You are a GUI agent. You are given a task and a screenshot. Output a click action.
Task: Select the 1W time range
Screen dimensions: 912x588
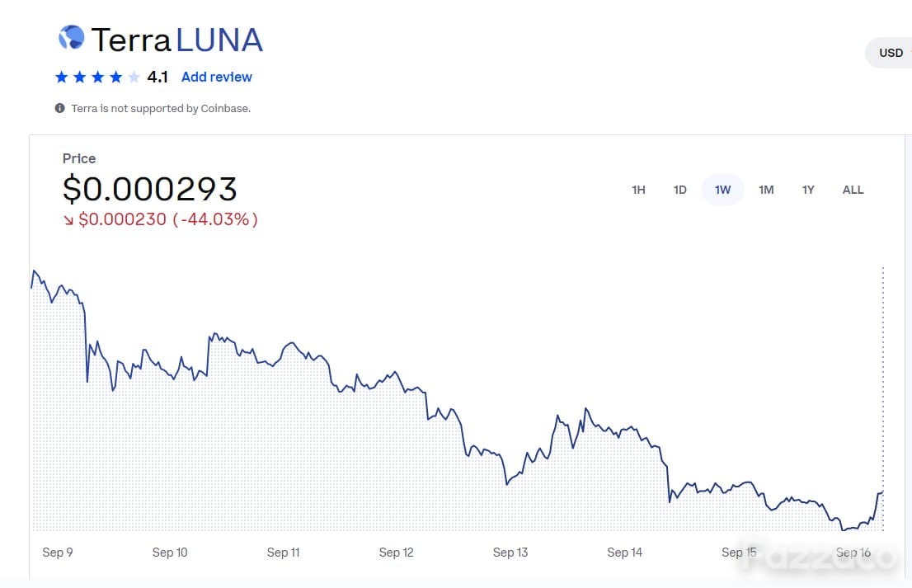pyautogui.click(x=722, y=190)
